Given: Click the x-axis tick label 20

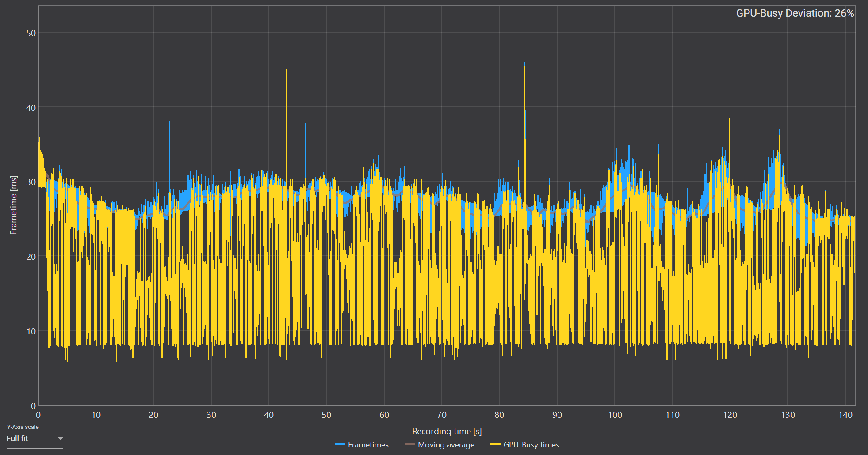Looking at the screenshot, I should coord(153,415).
